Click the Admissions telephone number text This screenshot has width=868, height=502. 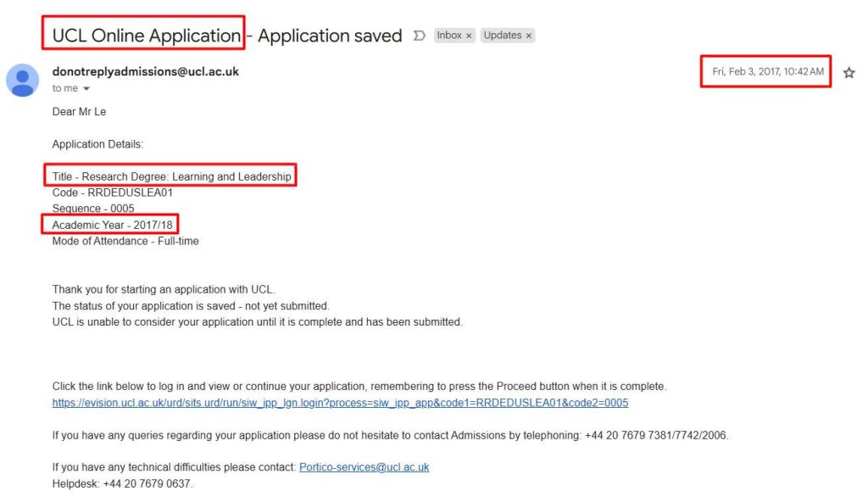656,435
